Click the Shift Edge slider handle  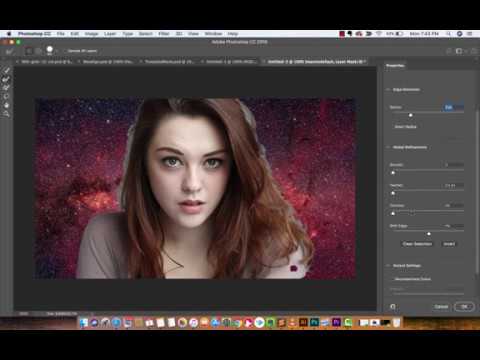429,234
